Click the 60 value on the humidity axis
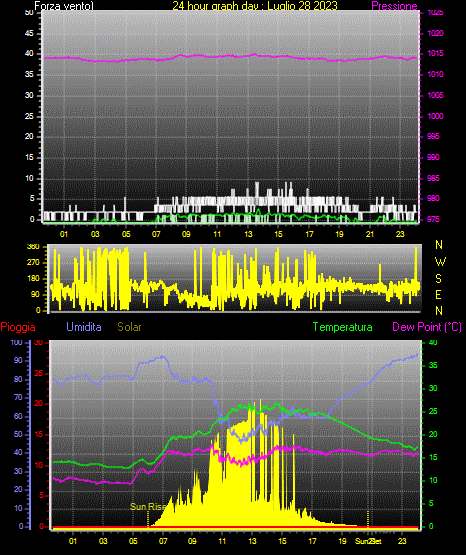The width and height of the screenshot is (466, 555). 18,416
